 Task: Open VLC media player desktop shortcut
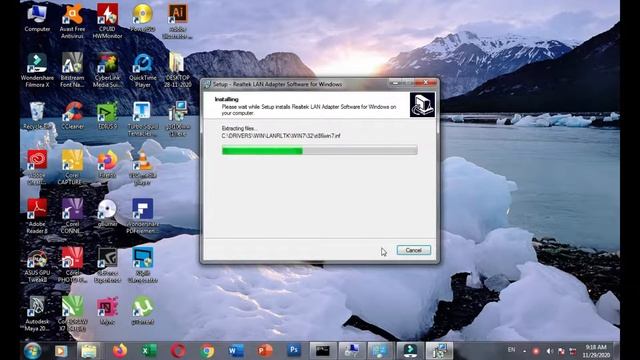142,168
